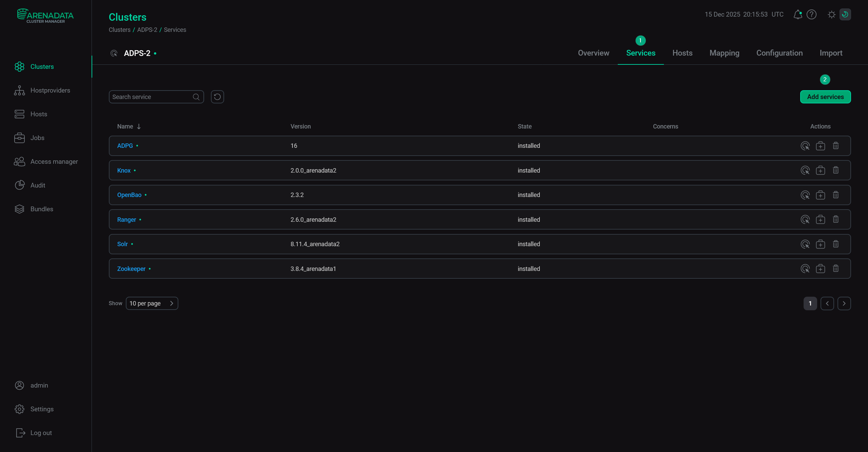Sort table by Name column arrow
The height and width of the screenshot is (452, 868).
139,126
